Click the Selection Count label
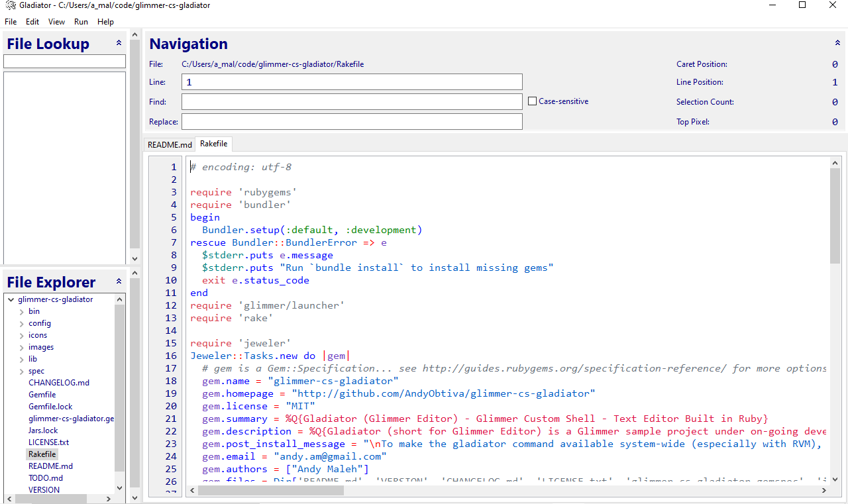 (x=705, y=102)
